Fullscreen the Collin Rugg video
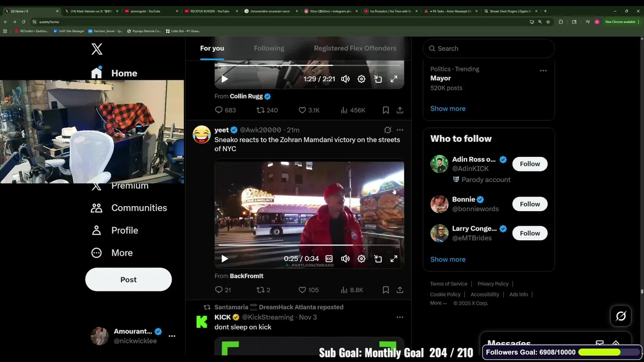 point(394,79)
